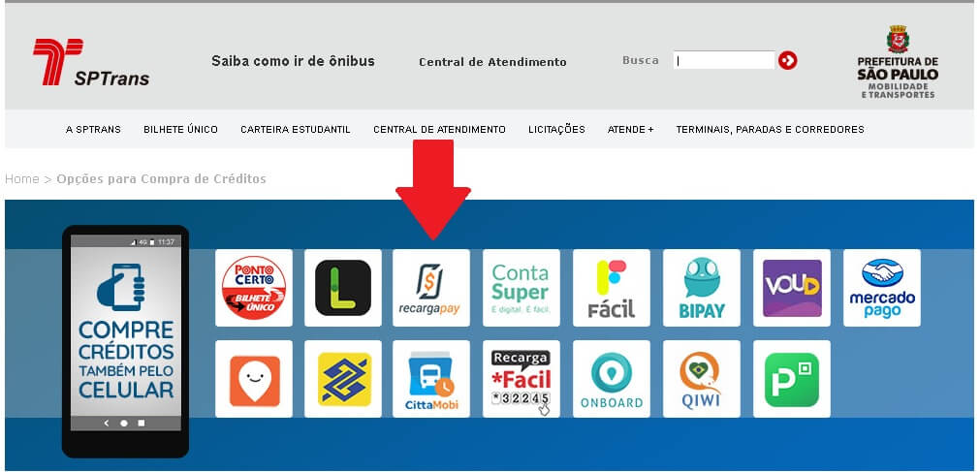Screen dimensions: 980x472
Task: Choose the QIWI app tile
Action: tap(701, 379)
